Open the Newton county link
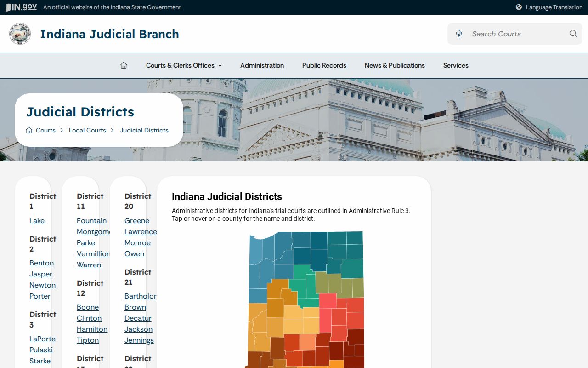This screenshot has width=588, height=368. point(42,285)
